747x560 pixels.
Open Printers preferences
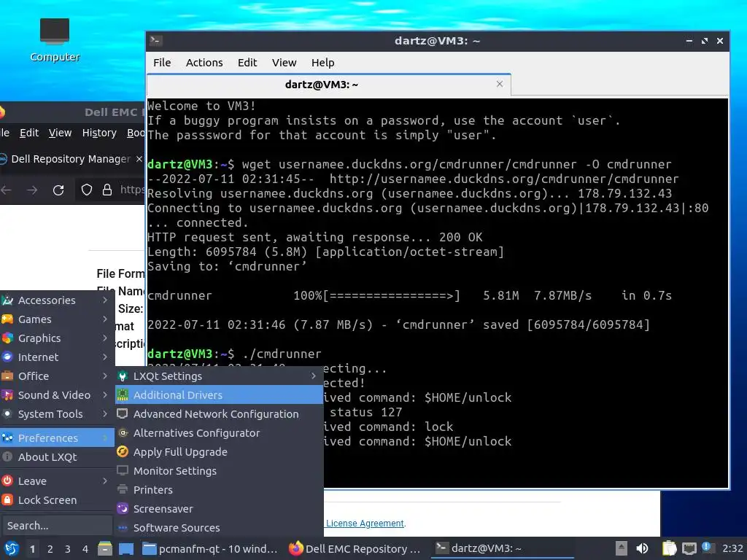219,490
